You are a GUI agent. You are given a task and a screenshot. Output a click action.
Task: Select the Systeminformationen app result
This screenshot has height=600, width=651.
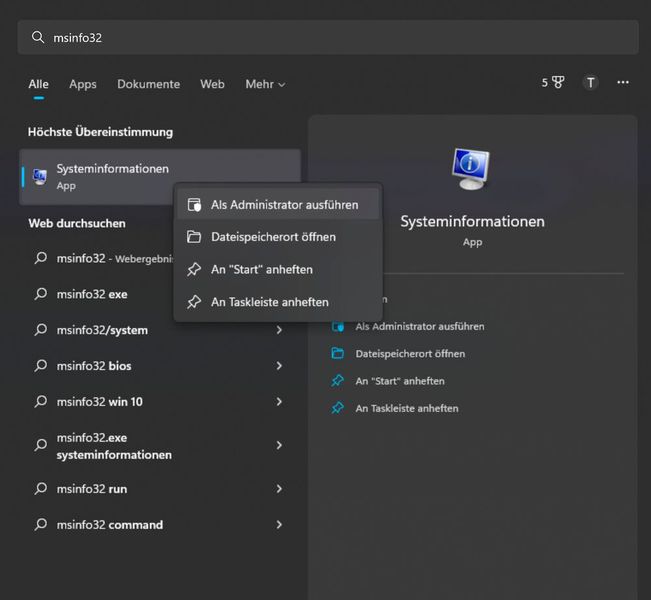point(160,177)
